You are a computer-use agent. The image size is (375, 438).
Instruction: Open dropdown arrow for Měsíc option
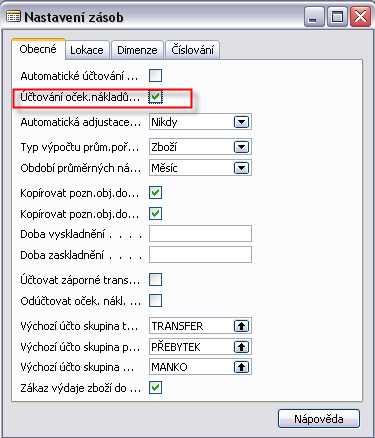point(241,168)
